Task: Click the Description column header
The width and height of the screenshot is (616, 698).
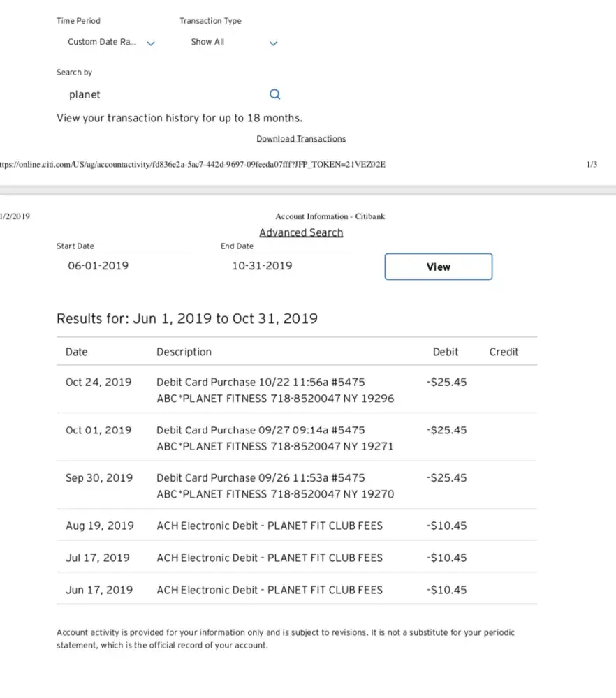Action: tap(184, 352)
